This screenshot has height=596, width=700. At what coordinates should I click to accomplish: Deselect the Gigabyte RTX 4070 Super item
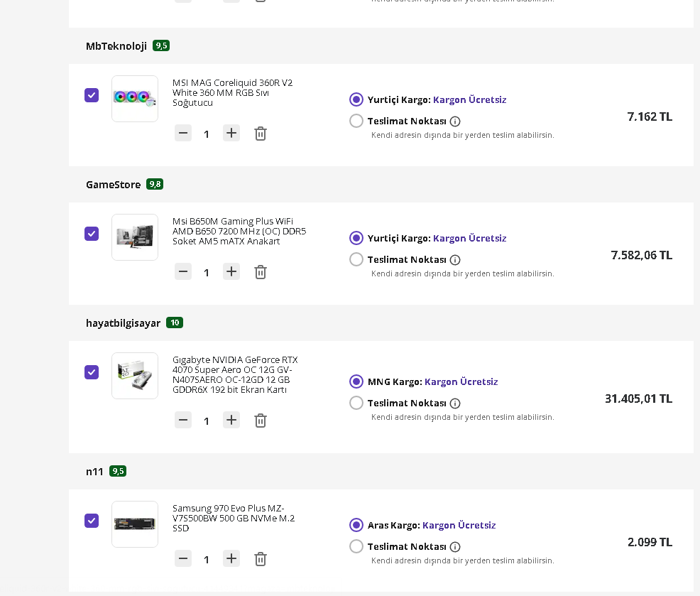pos(92,372)
